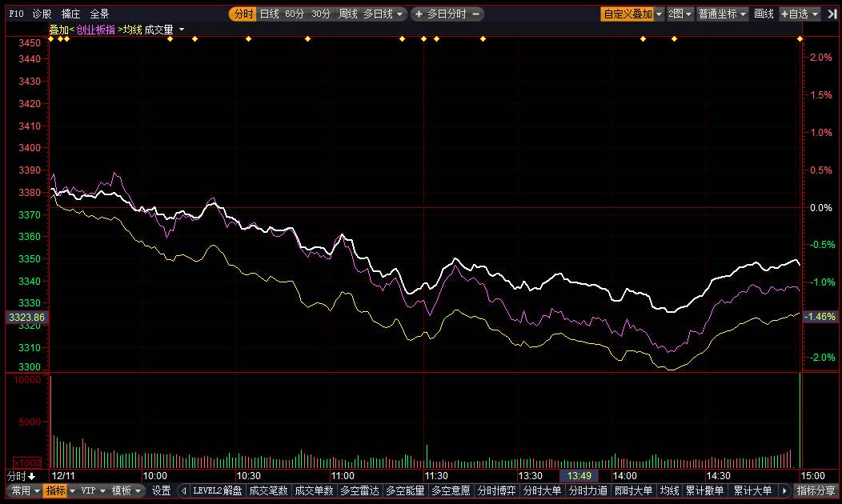Open F10 company information
This screenshot has width=842, height=504.
tap(17, 14)
